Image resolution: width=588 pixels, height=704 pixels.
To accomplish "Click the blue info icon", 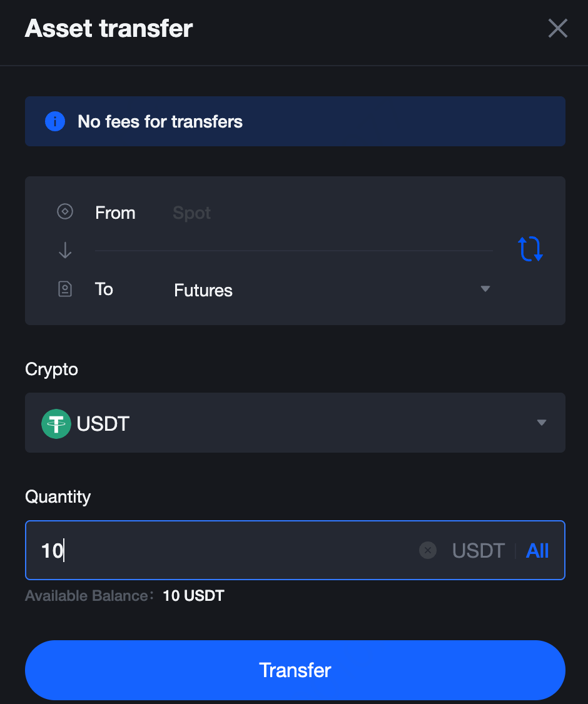I will pos(55,121).
